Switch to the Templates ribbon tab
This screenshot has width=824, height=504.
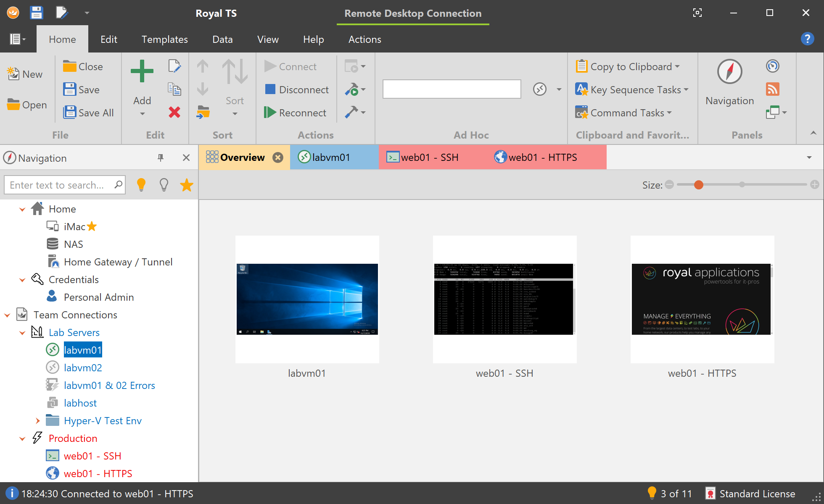(x=164, y=39)
